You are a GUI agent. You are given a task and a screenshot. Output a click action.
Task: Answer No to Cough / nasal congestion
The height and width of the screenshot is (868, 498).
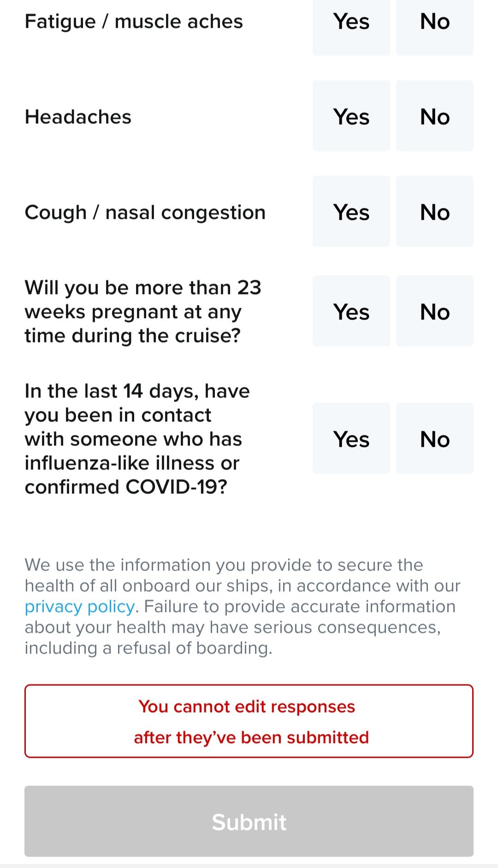(435, 211)
